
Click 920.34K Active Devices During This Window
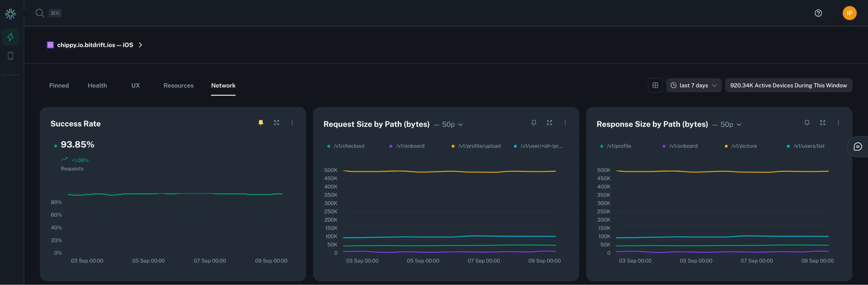coord(788,85)
